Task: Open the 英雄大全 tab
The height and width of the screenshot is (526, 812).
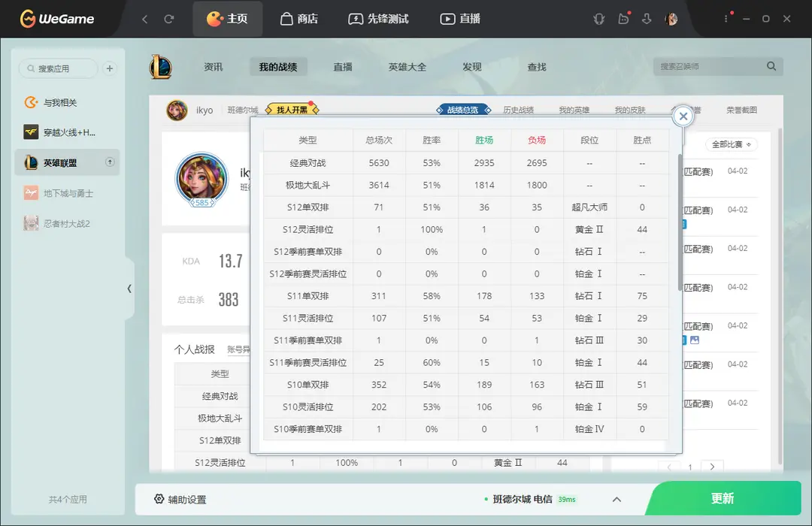Action: pyautogui.click(x=407, y=67)
